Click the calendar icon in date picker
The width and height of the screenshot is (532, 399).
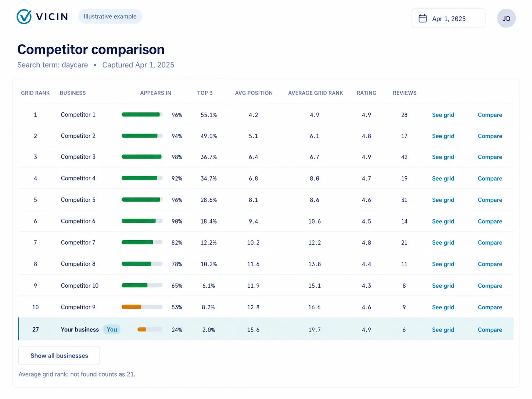pos(423,18)
